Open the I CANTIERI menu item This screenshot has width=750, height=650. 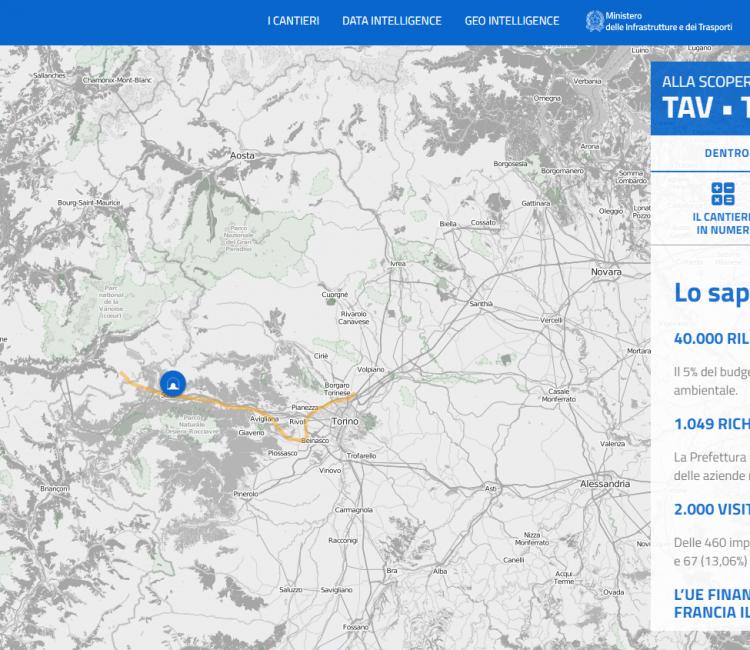(x=293, y=21)
